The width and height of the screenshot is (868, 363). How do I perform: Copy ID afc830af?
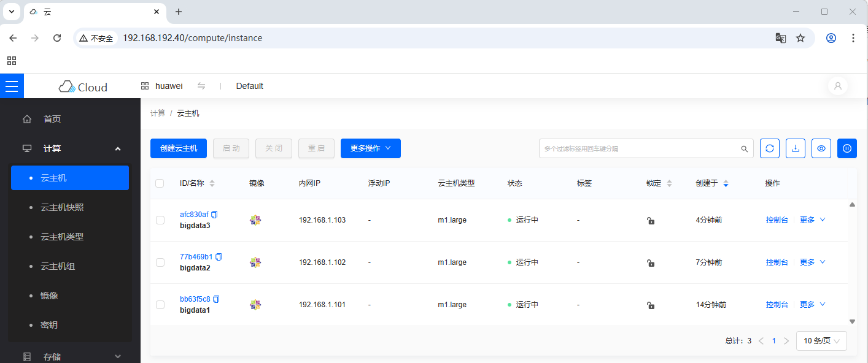click(x=214, y=215)
